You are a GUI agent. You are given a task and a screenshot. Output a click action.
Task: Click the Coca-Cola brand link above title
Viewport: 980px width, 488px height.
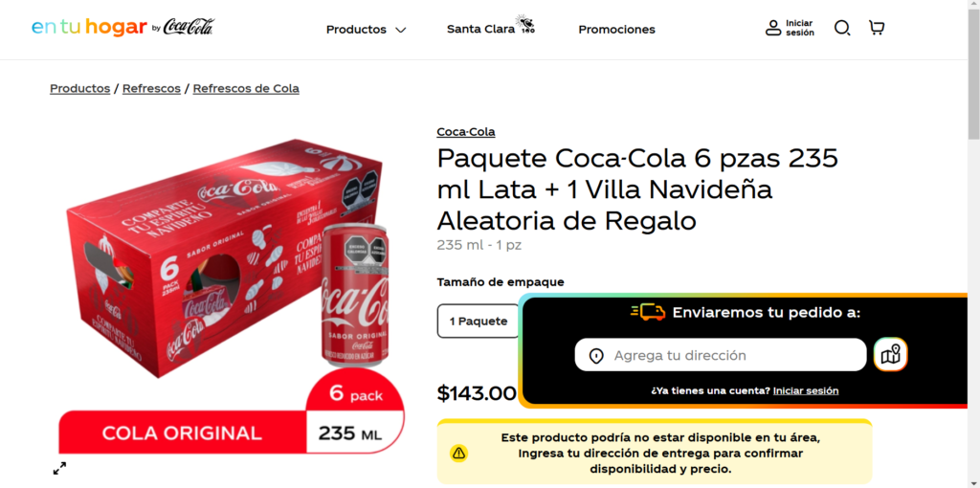click(466, 132)
